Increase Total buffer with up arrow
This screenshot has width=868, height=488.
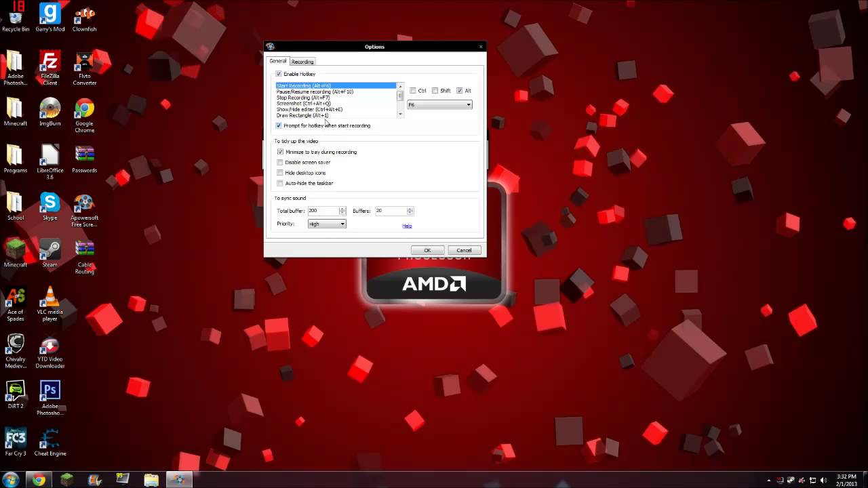click(x=342, y=209)
